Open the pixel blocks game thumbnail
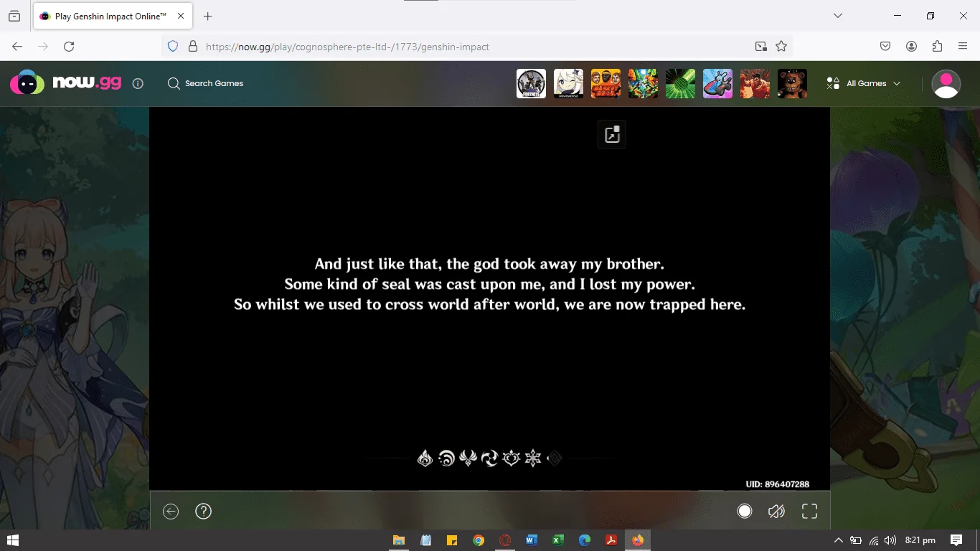980x551 pixels. [643, 83]
